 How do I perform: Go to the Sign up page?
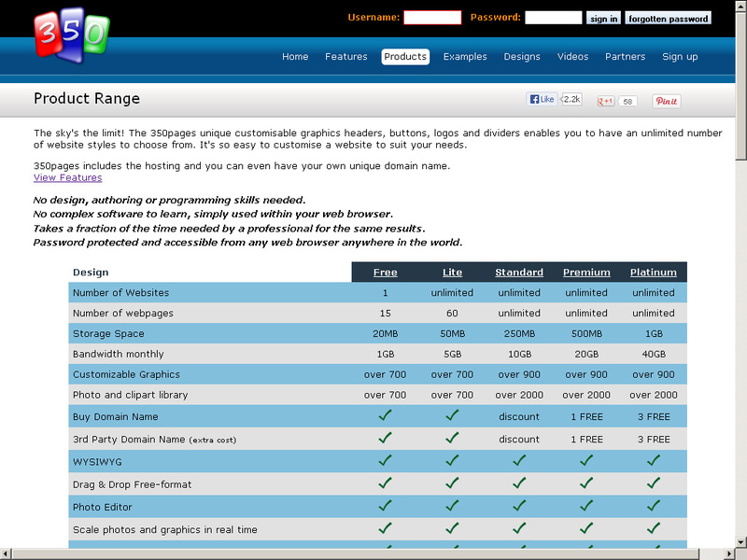point(680,57)
